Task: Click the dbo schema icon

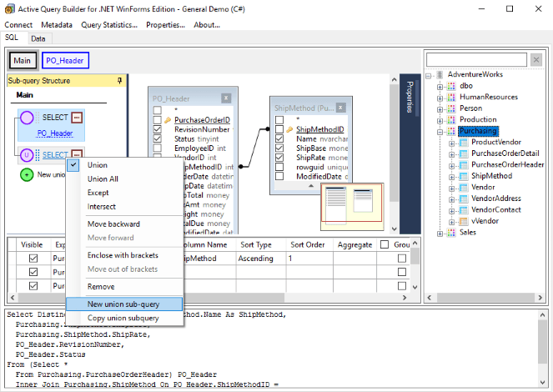Action: [x=451, y=86]
